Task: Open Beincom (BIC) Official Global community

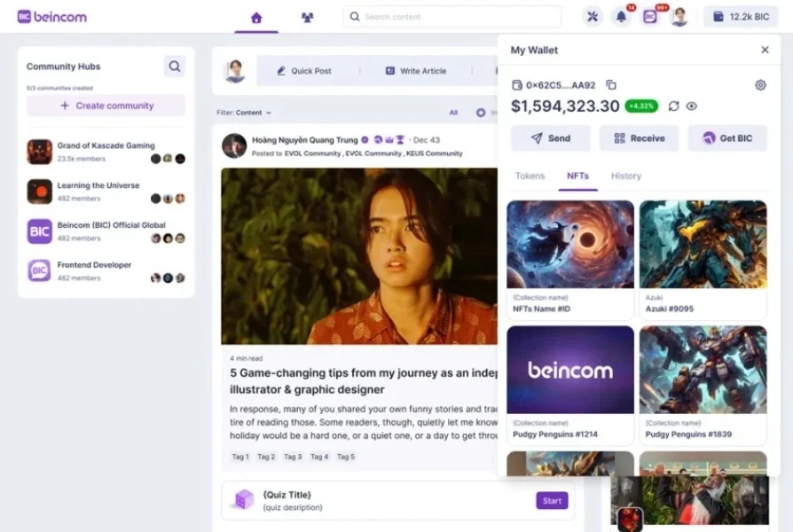Action: pyautogui.click(x=106, y=231)
